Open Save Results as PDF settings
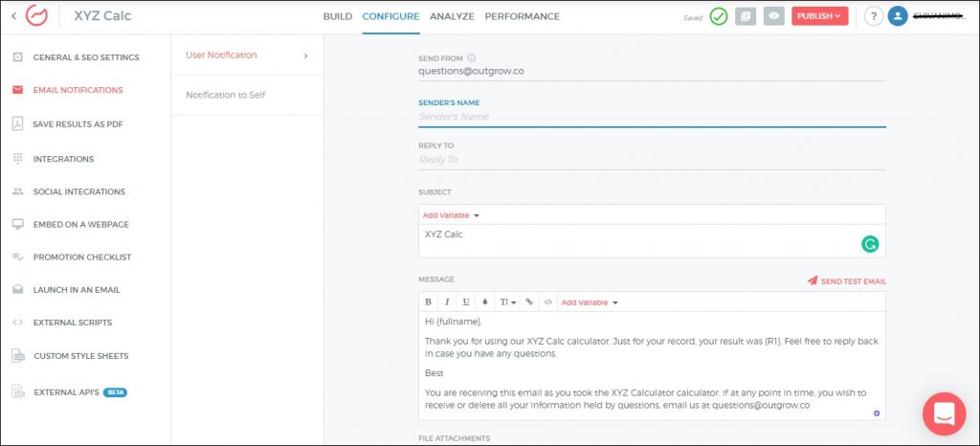 [x=78, y=124]
